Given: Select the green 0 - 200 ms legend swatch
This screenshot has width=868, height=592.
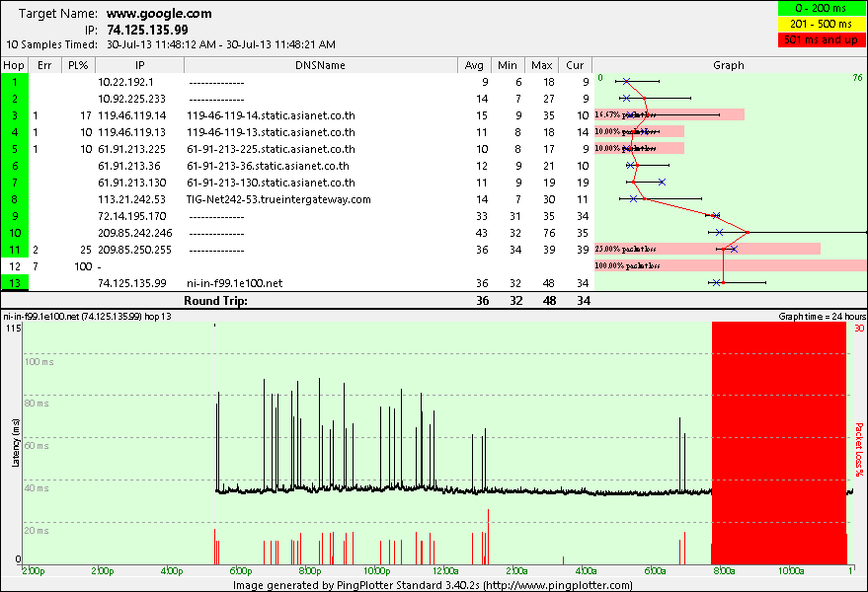Looking at the screenshot, I should pyautogui.click(x=822, y=8).
